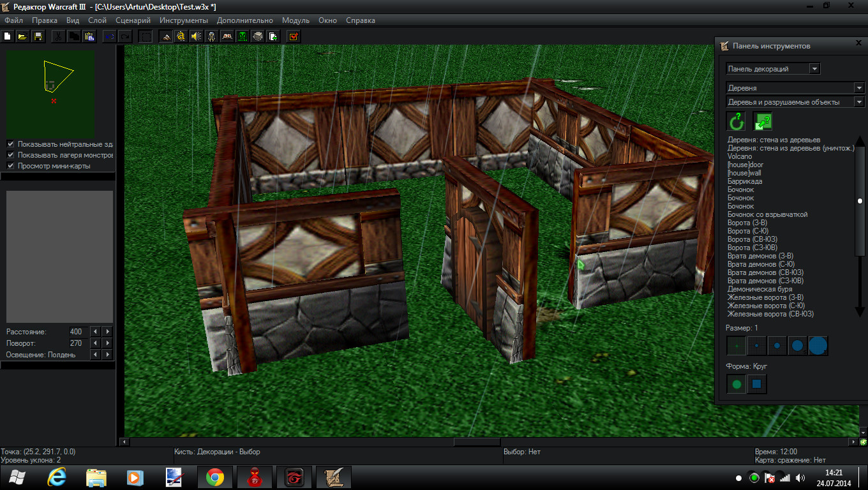Viewport: 868px width, 490px height.
Task: Open the AI Editor green face icon
Action: tap(243, 36)
